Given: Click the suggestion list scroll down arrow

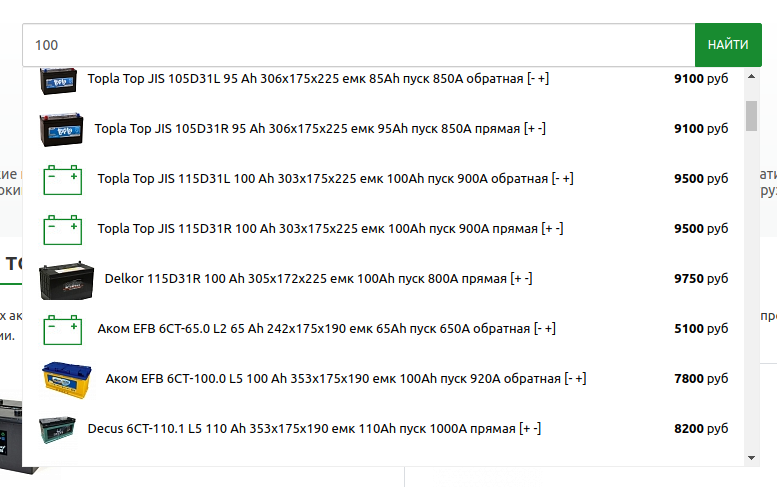Looking at the screenshot, I should [751, 458].
